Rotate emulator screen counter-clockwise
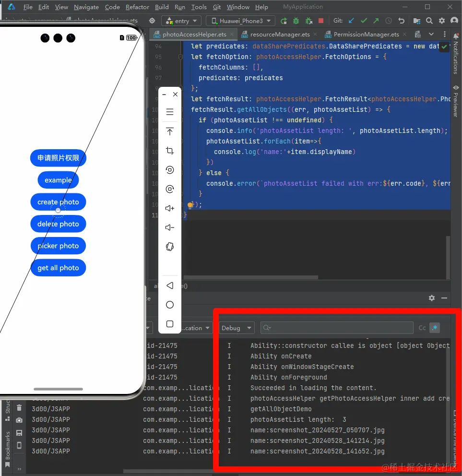Viewport: 462px width, 476px height. (170, 170)
